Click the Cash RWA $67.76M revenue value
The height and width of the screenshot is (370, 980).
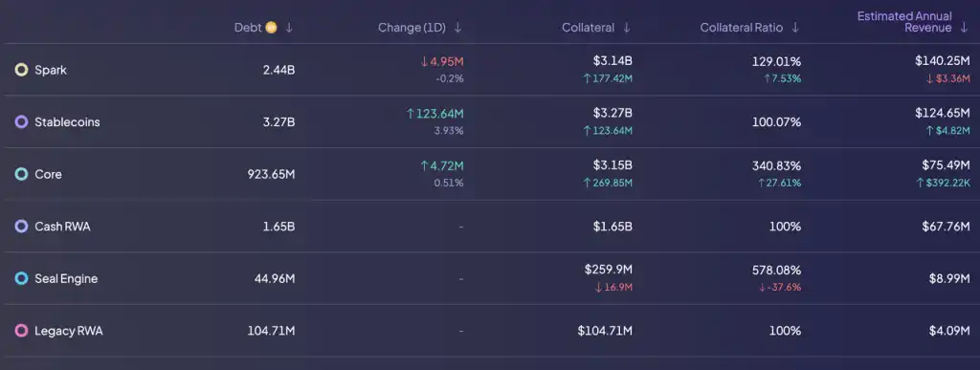pyautogui.click(x=946, y=227)
